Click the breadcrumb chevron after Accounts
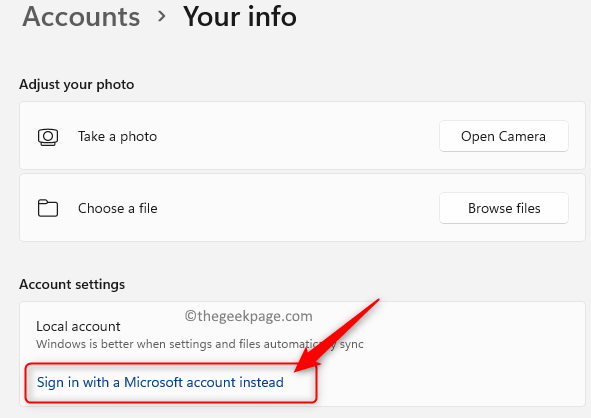The image size is (591, 418). [162, 16]
